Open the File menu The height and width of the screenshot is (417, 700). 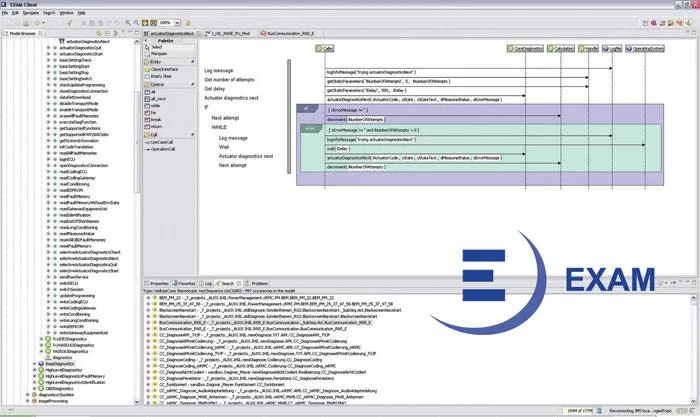tap(5, 13)
